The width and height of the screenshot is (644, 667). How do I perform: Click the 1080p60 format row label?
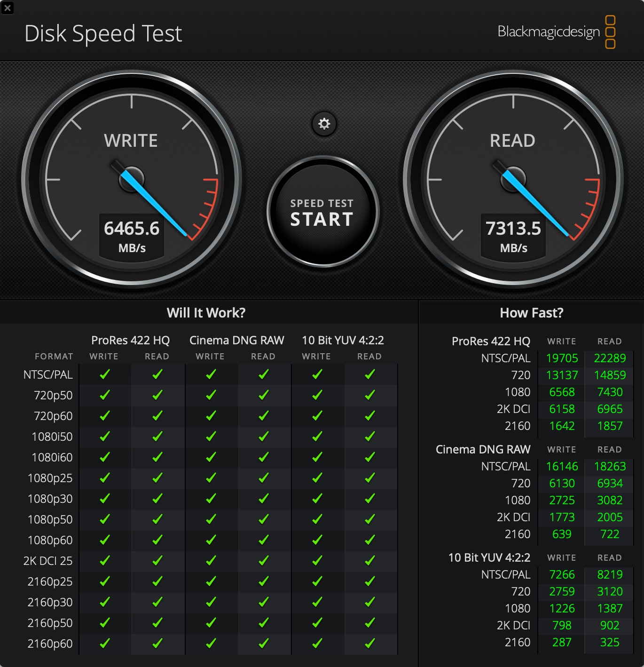click(50, 540)
